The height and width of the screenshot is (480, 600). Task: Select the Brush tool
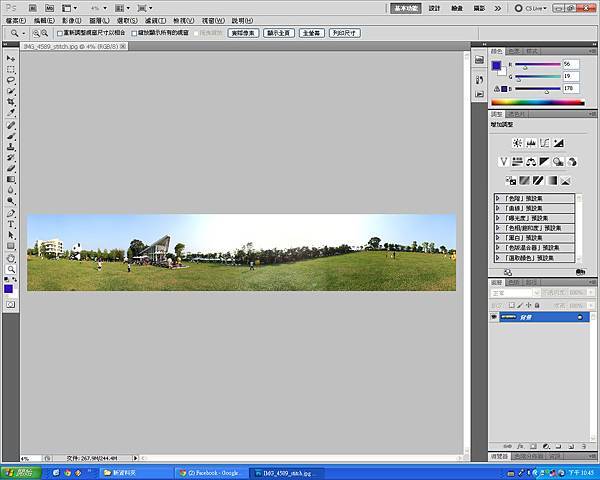pos(11,136)
